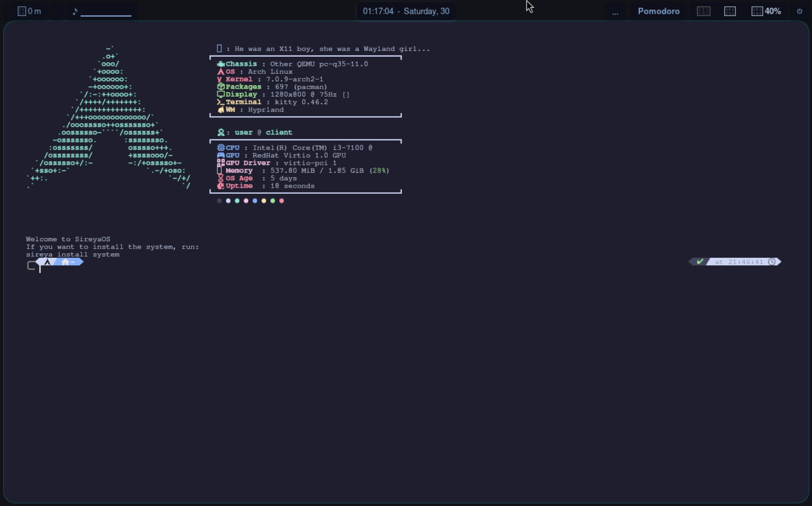Click the green checkmark status in the right prompt
The image size is (812, 506).
(x=700, y=262)
